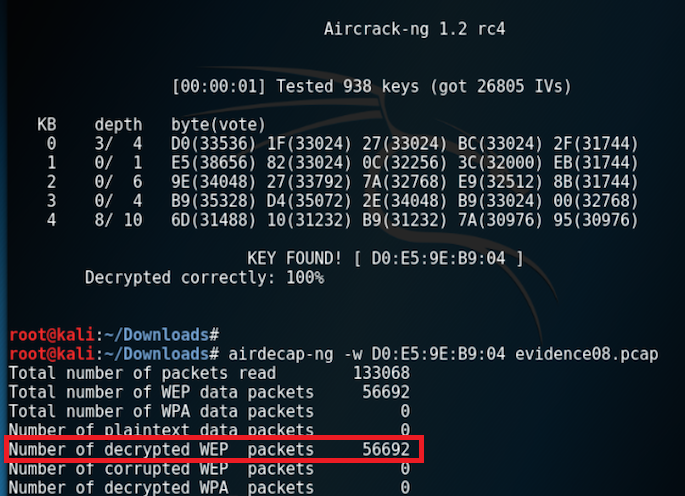The width and height of the screenshot is (685, 496).
Task: Click the empty root@kali prompt line
Action: (x=114, y=335)
